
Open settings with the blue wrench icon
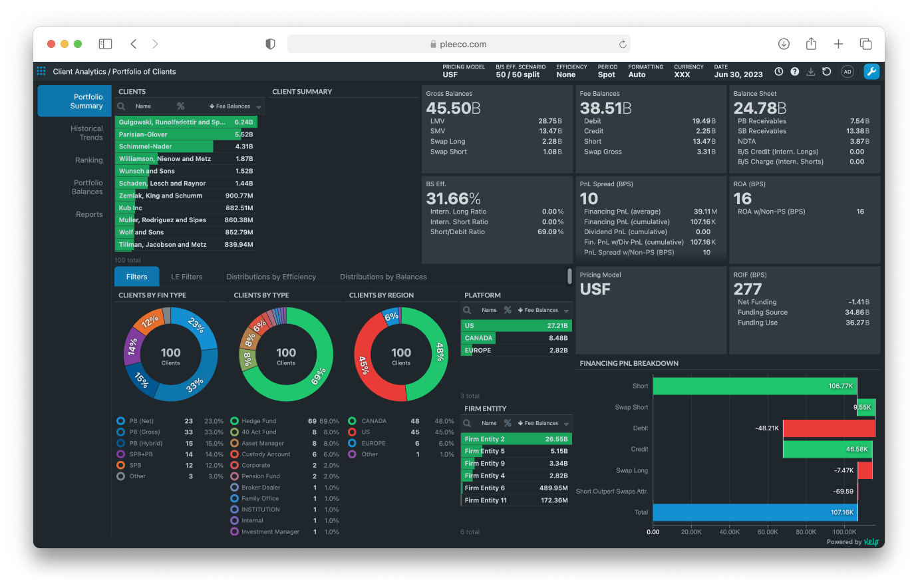click(871, 72)
